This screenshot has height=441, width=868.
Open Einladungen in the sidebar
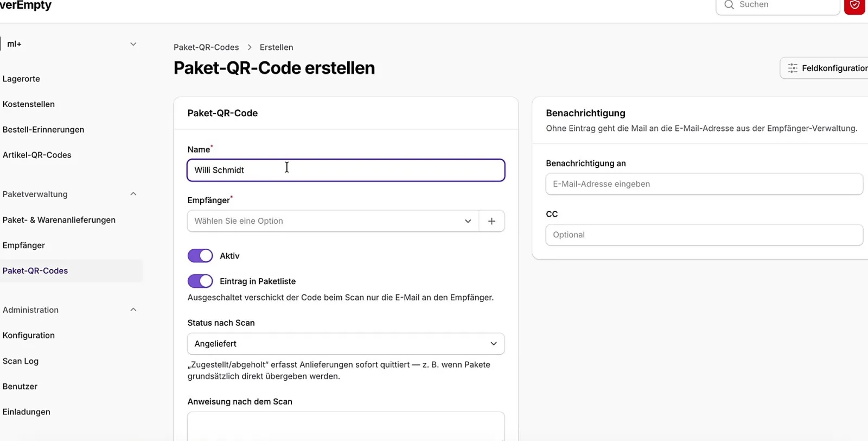click(x=27, y=412)
